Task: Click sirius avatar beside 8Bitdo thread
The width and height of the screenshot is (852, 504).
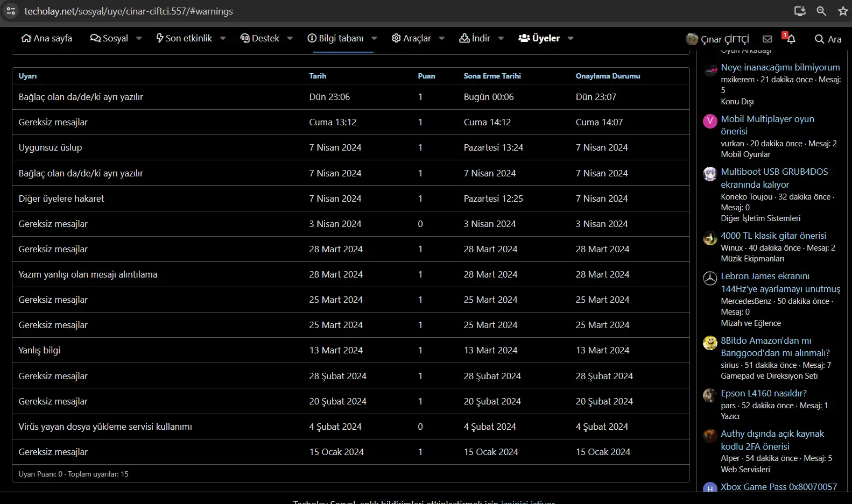Action: (710, 343)
